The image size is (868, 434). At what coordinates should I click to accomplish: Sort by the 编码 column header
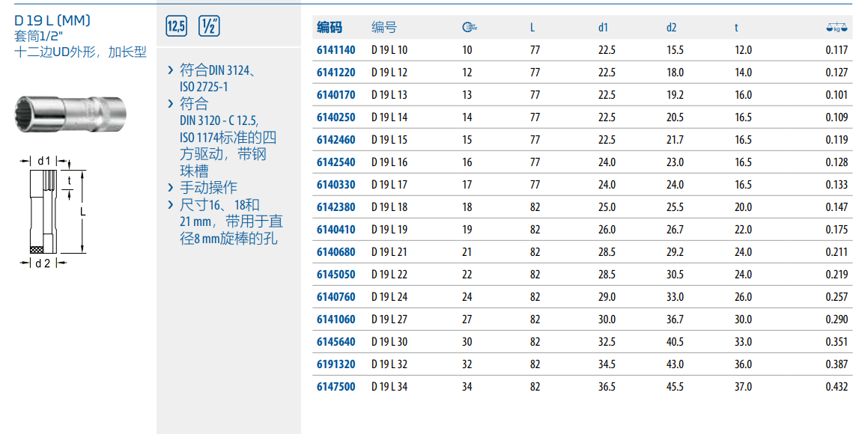tap(330, 28)
